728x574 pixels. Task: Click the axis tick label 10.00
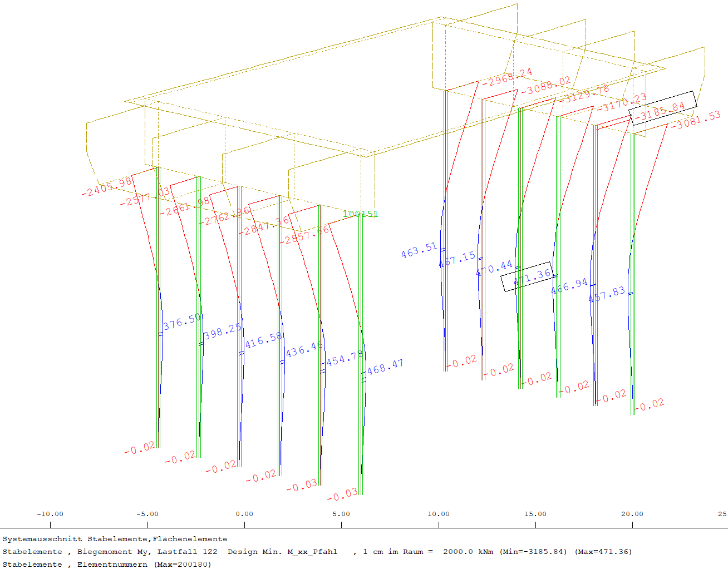(x=439, y=514)
